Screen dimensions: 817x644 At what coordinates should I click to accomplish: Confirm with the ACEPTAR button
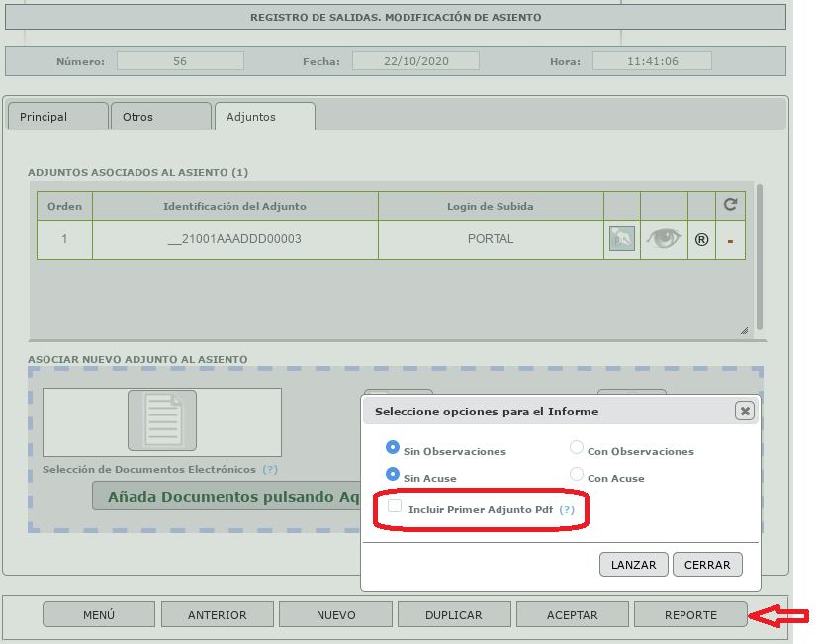[572, 615]
